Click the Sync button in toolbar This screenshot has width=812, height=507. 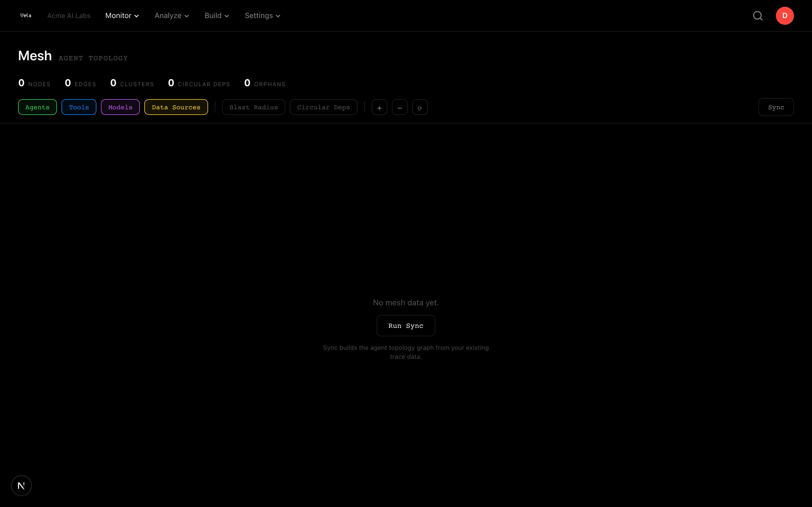[776, 107]
